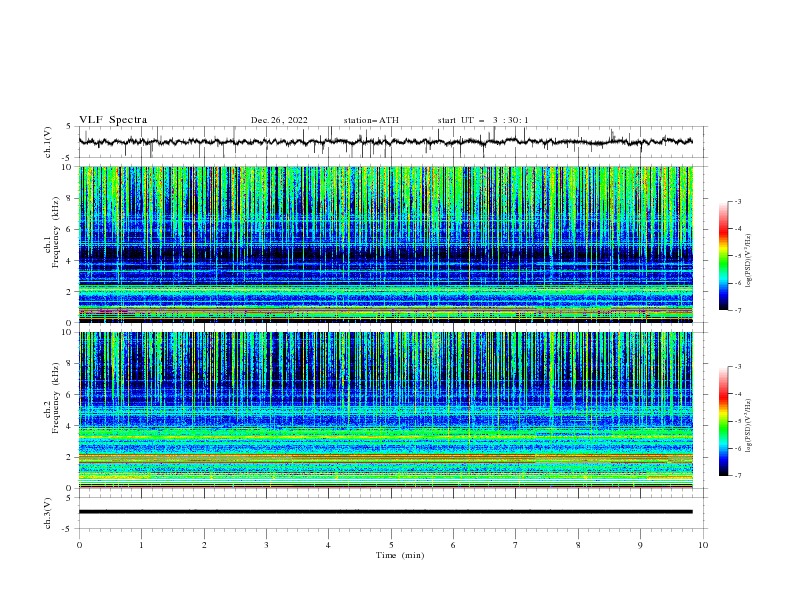792x612 pixels.
Task: Click the "VLF Spectra" title text
Action: coord(113,120)
